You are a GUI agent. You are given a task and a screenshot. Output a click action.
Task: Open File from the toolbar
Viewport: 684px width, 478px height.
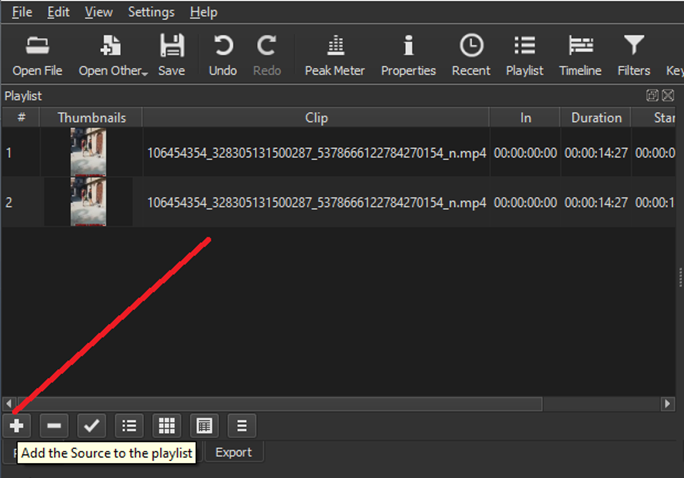click(x=38, y=55)
